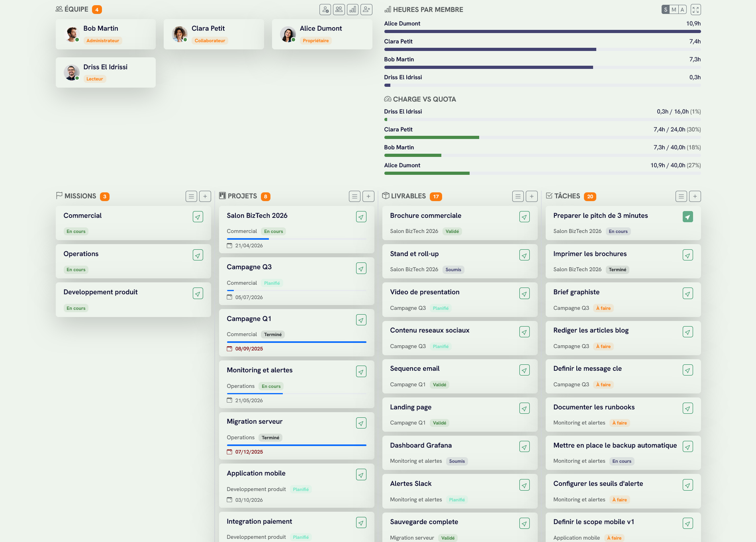The image size is (756, 542).
Task: Select the group members icon
Action: point(339,9)
